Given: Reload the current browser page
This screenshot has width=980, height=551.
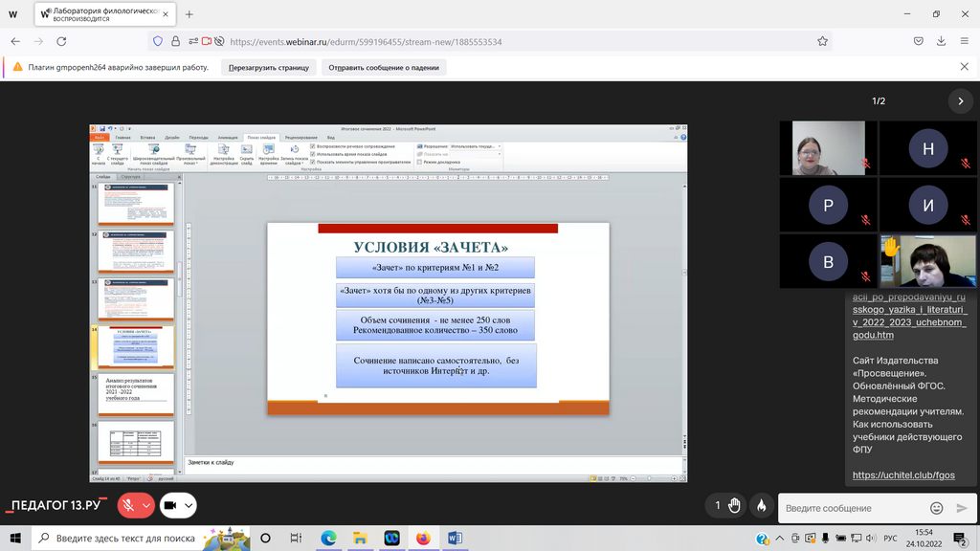Looking at the screenshot, I should [61, 41].
